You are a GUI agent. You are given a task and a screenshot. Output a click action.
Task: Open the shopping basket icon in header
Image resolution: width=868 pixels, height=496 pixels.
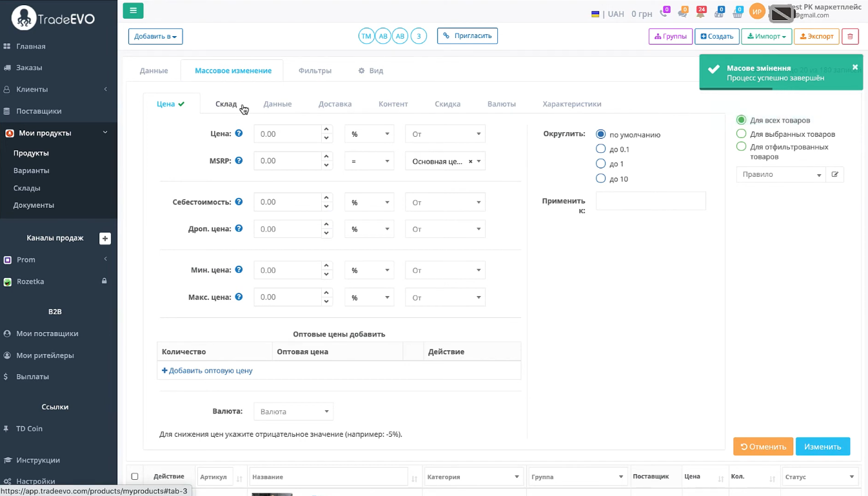737,13
